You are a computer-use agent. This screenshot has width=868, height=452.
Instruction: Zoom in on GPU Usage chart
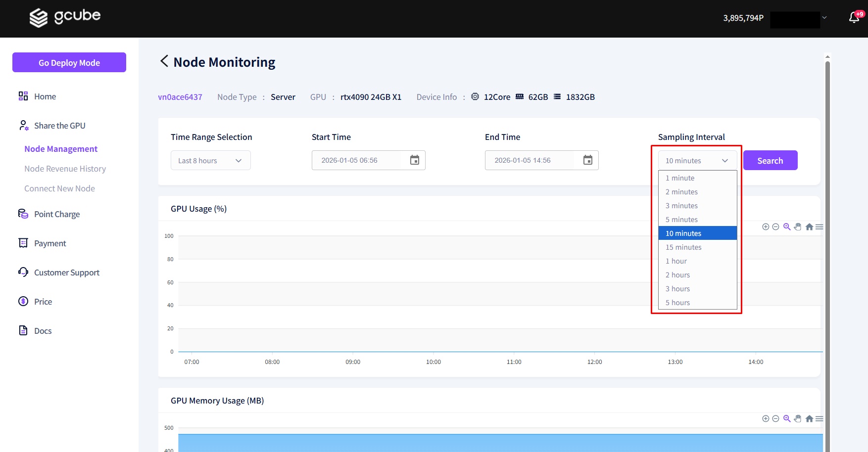(766, 227)
